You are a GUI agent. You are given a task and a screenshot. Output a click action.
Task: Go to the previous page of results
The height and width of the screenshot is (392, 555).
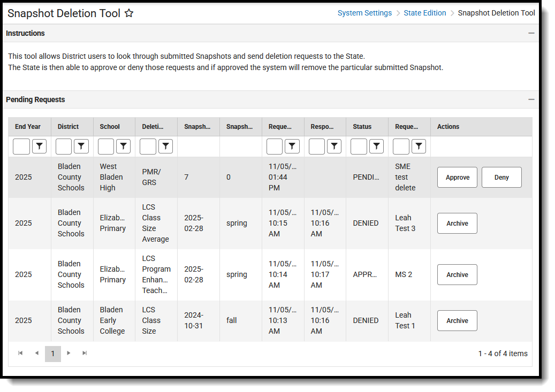(36, 353)
